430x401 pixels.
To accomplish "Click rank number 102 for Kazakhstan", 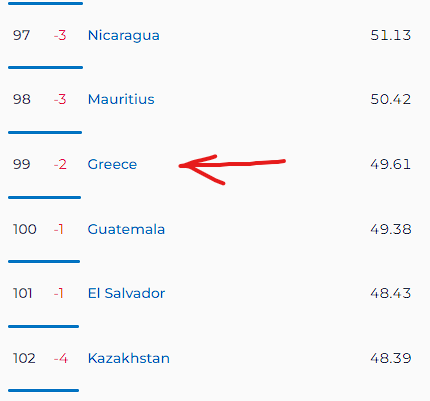I will point(24,358).
